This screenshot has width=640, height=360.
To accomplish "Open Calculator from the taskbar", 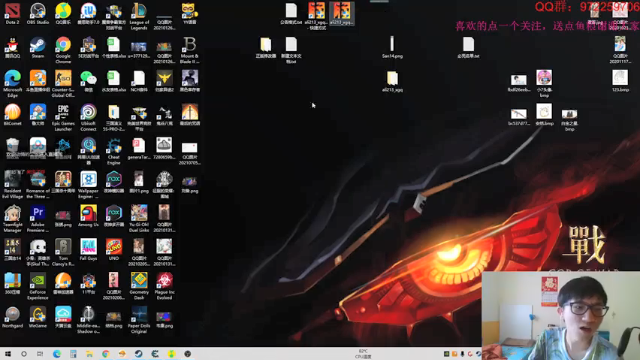I will (73, 353).
